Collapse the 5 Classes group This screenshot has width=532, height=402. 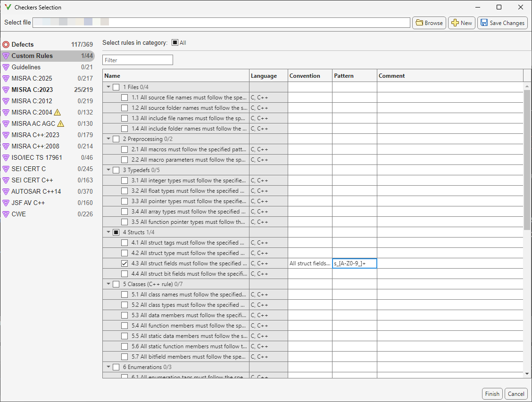[108, 284]
